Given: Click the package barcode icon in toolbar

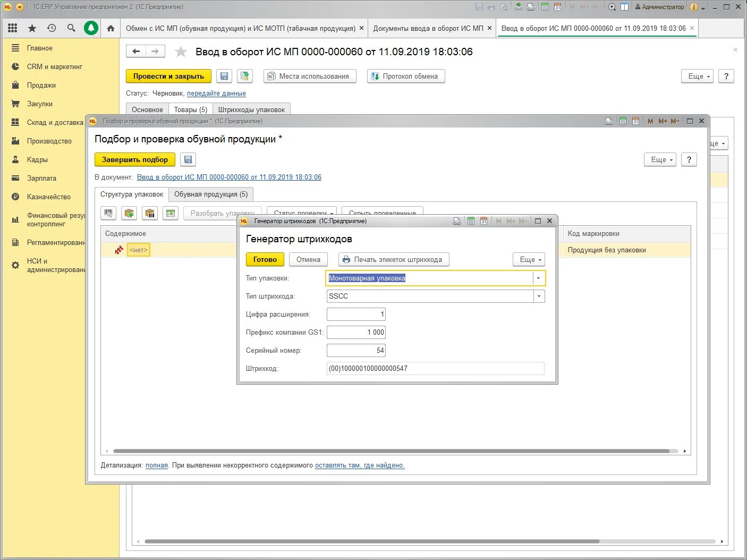Looking at the screenshot, I should [150, 213].
